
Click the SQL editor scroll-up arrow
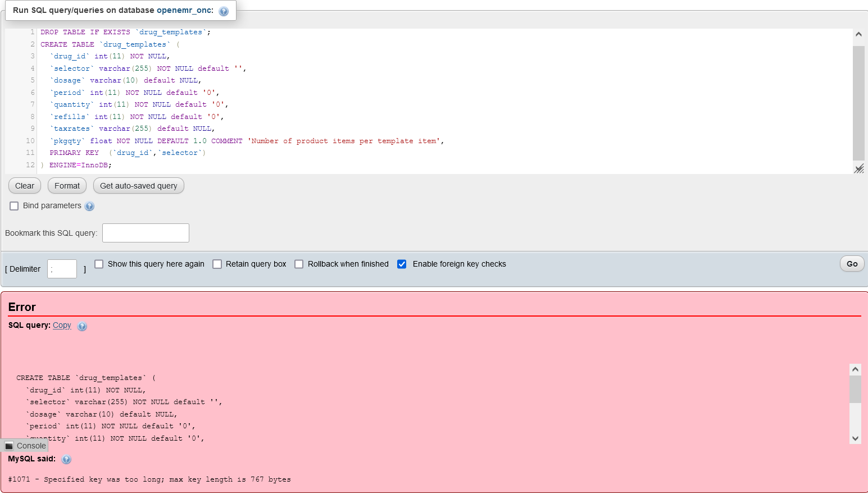(858, 34)
